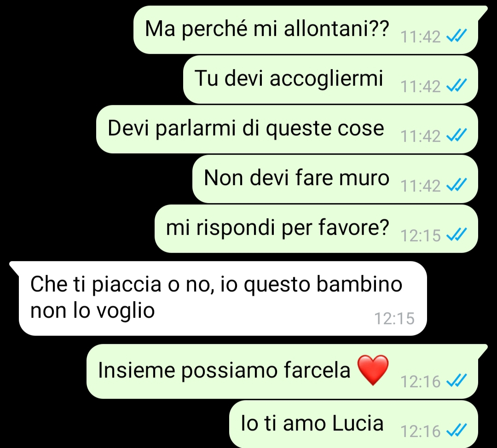Select the 'Tu devi accogliermi' message
This screenshot has width=497, height=448.
pos(330,80)
